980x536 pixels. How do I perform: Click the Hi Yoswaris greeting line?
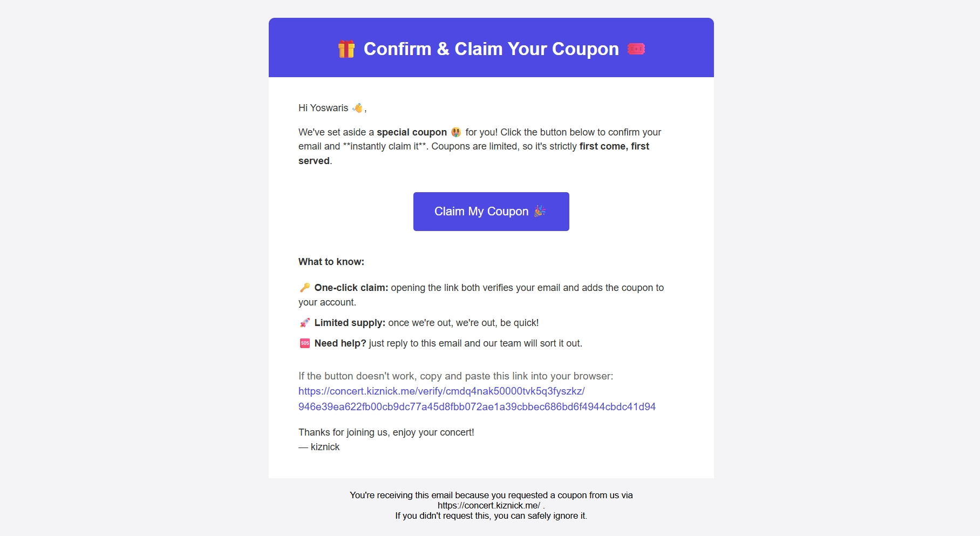point(324,107)
